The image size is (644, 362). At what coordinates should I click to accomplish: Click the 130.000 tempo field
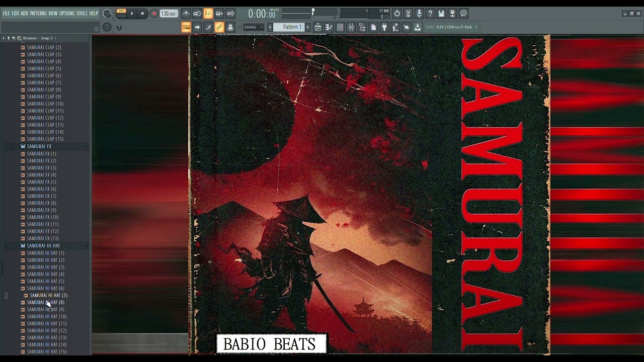point(169,14)
